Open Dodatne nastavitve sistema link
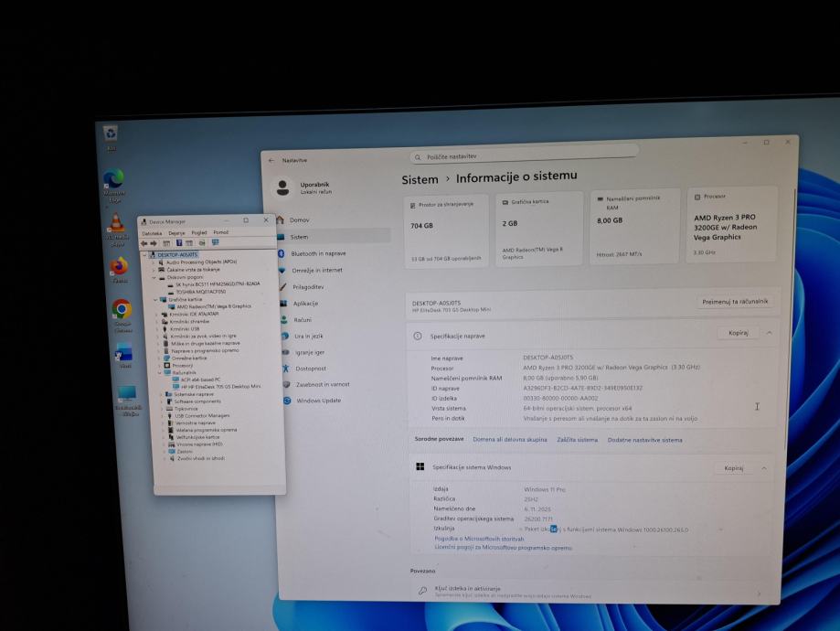Screen dimensions: 840x631 click(x=645, y=440)
